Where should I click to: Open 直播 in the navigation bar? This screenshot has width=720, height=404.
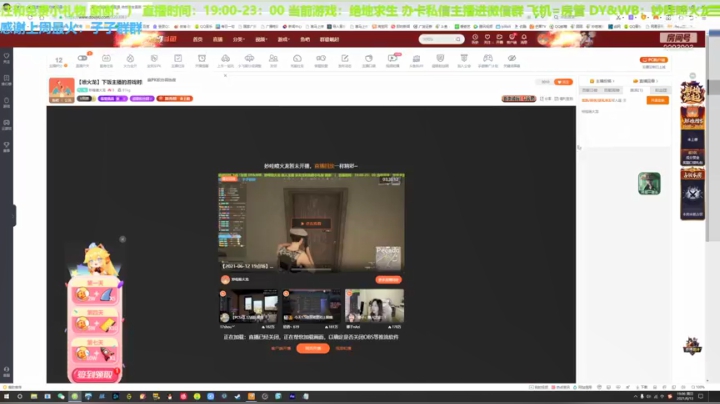coord(218,39)
